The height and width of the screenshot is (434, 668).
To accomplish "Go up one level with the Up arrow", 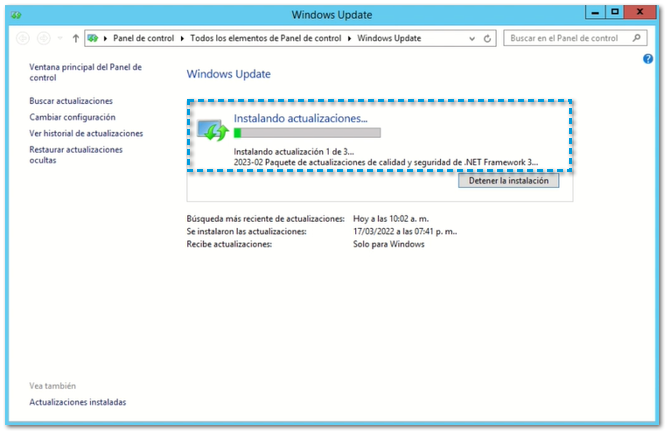I will click(75, 38).
